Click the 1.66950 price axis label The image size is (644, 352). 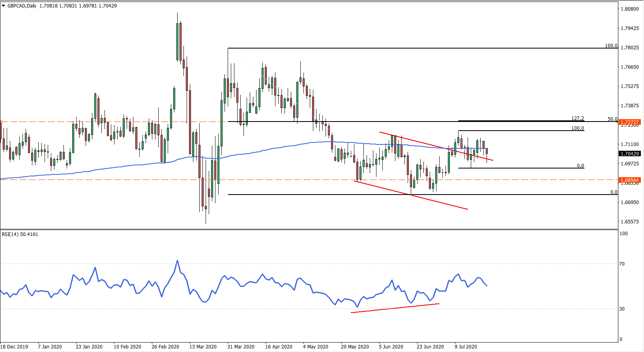(x=630, y=202)
